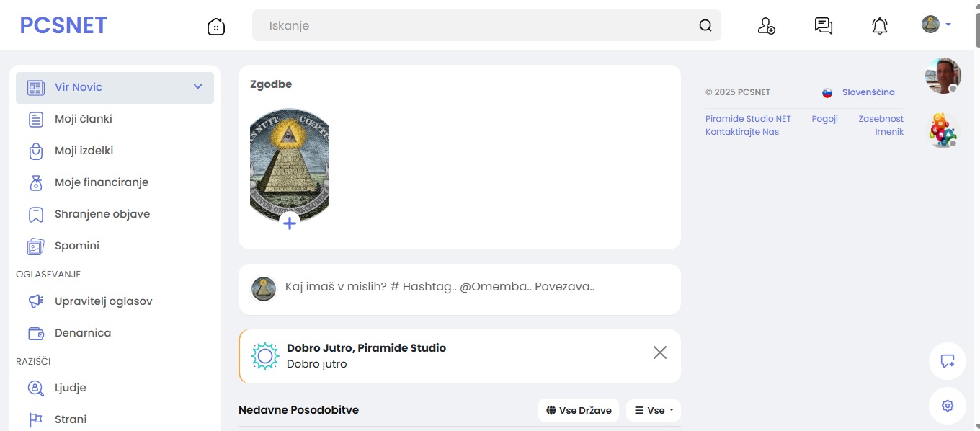Click the sun icon in greeting

(x=264, y=356)
